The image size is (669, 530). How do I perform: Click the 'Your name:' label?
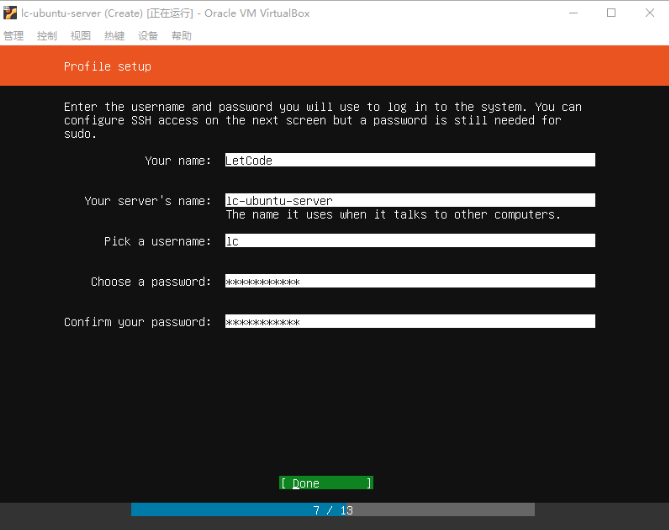click(x=178, y=161)
